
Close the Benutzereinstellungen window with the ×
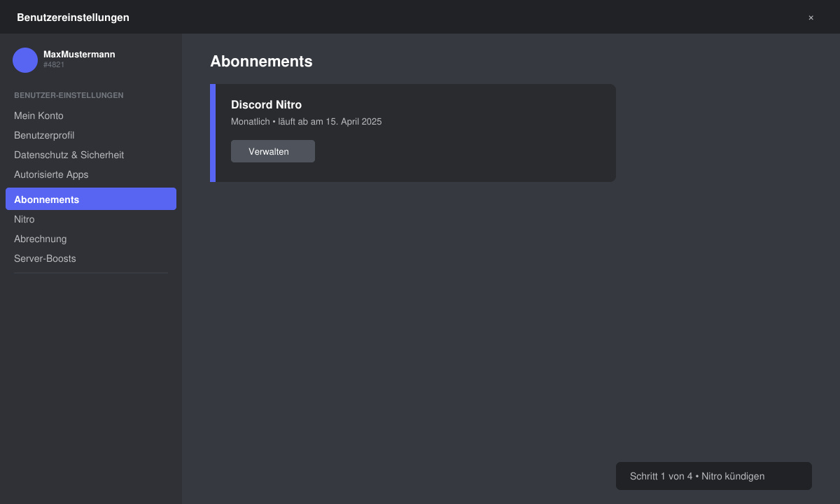[811, 17]
